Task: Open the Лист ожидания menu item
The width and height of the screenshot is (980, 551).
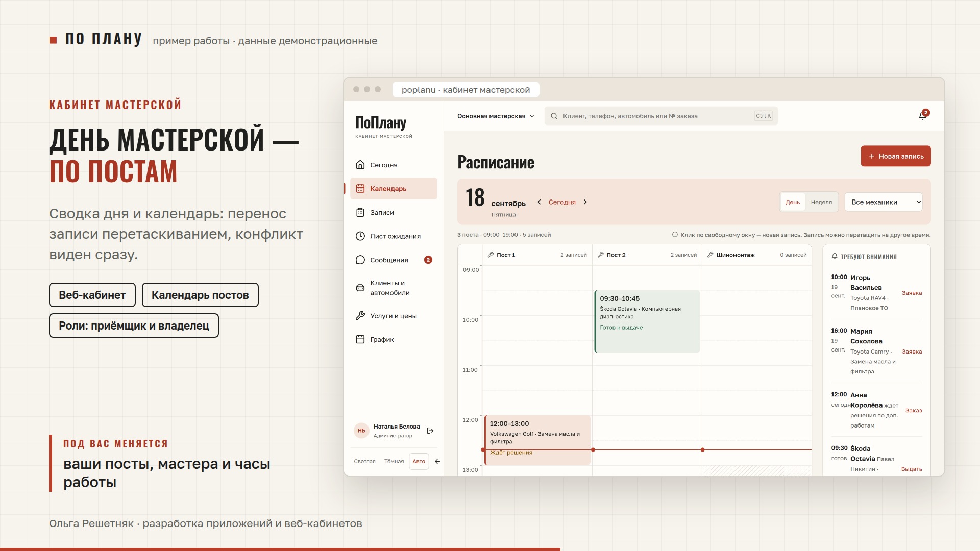Action: 394,236
